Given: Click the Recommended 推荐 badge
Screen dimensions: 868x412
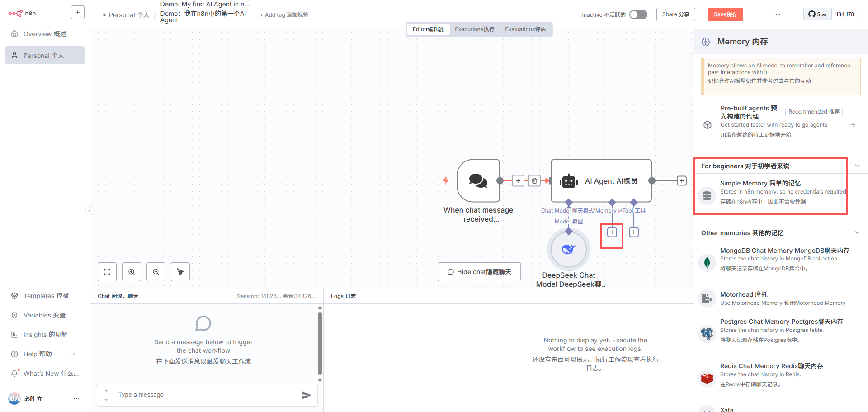Looking at the screenshot, I should click(814, 112).
